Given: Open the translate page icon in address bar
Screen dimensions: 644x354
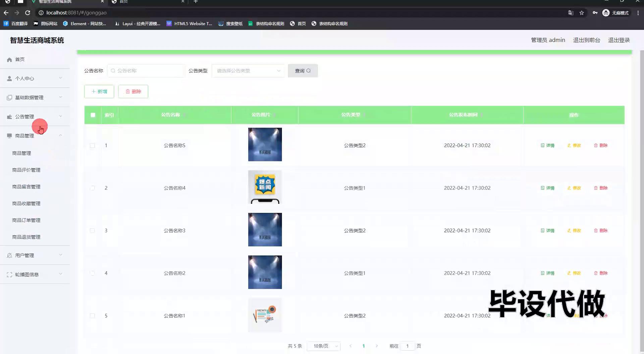Looking at the screenshot, I should [571, 13].
